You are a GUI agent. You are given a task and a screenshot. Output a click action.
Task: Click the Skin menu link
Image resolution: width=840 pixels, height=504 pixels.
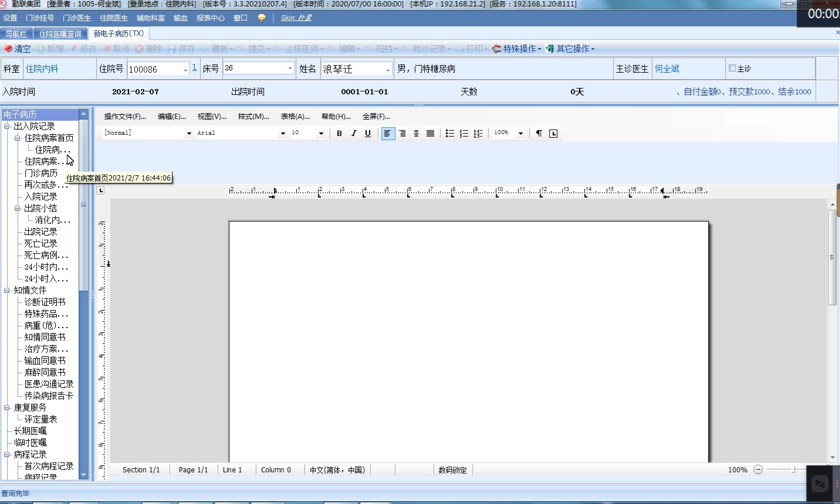coord(296,18)
